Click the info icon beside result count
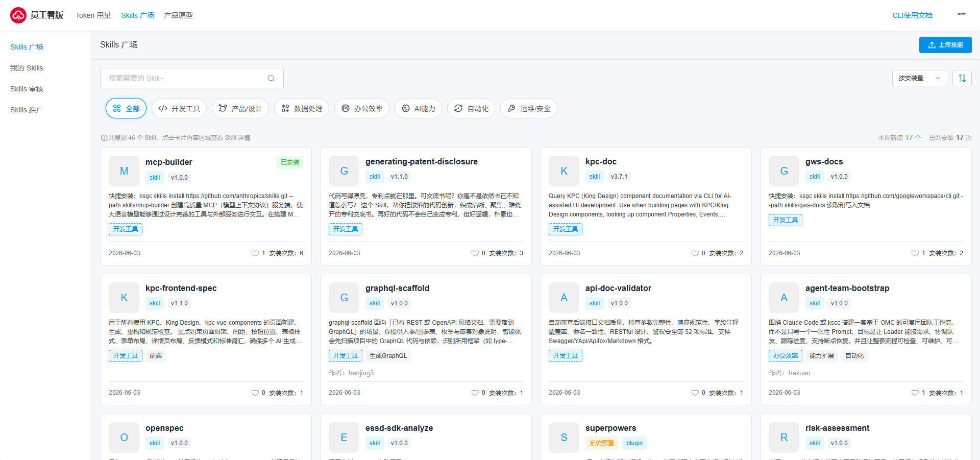Image resolution: width=980 pixels, height=460 pixels. 104,138
